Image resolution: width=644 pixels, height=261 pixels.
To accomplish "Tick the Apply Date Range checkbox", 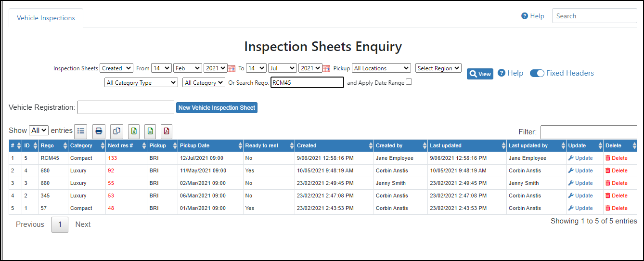I will click(409, 82).
